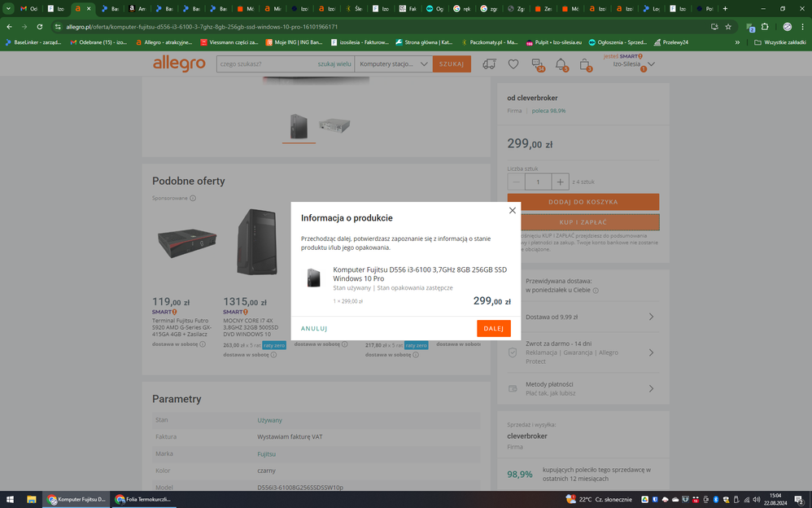Click the Sponsorowane info icon
Viewport: 812px width, 508px height.
[x=193, y=198]
